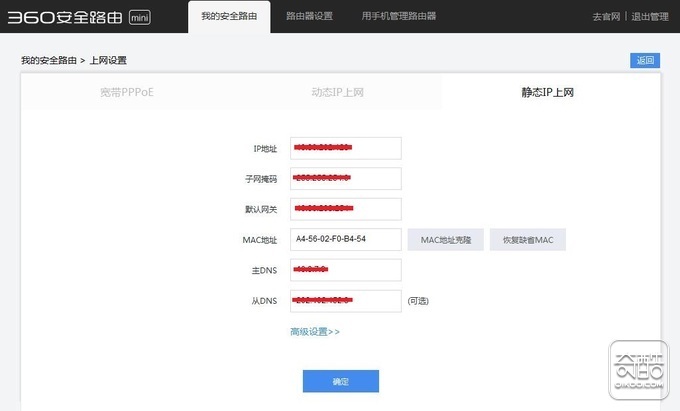Open the 我的安全路由 tab
The height and width of the screenshot is (411, 680).
point(229,16)
